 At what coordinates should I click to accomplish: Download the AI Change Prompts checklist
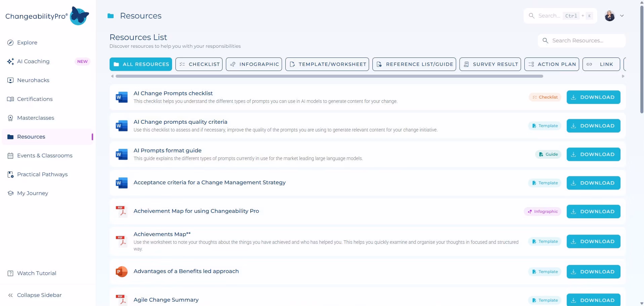(594, 97)
